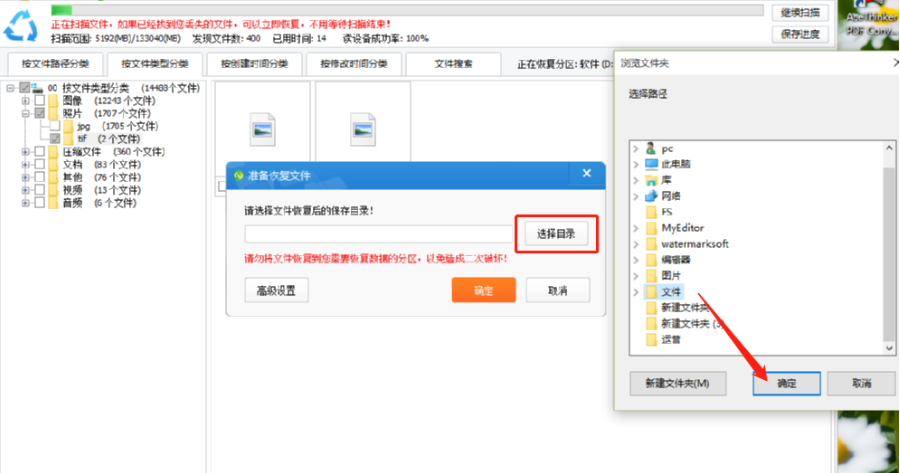Click the first image file thumbnail icon
The image size is (900, 473).
click(x=262, y=129)
